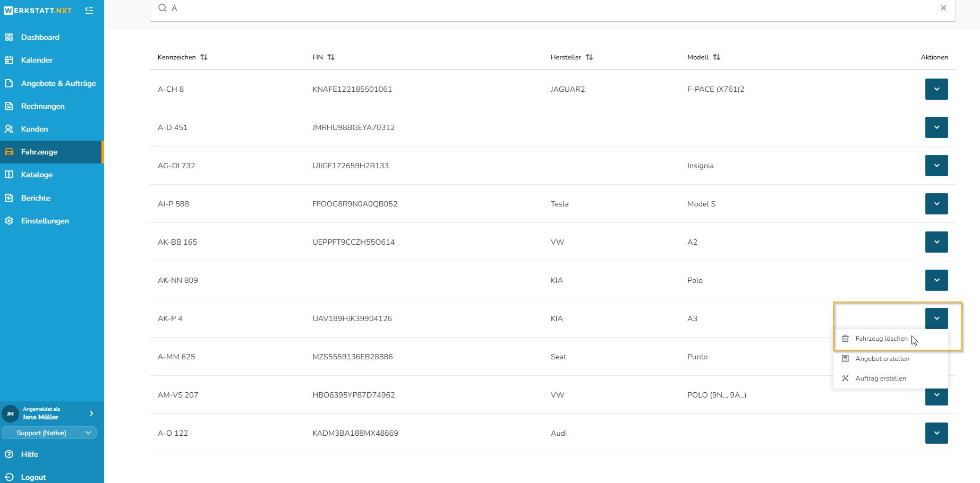
Task: Sort by Modell using sort arrows
Action: [x=717, y=57]
